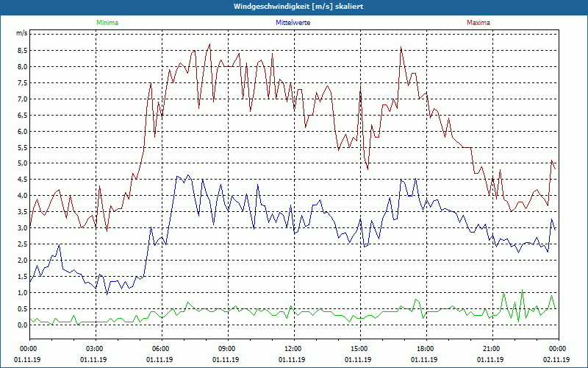Click the 5,5 y-axis value
Screen dimensions: 588x368
(x=21, y=147)
